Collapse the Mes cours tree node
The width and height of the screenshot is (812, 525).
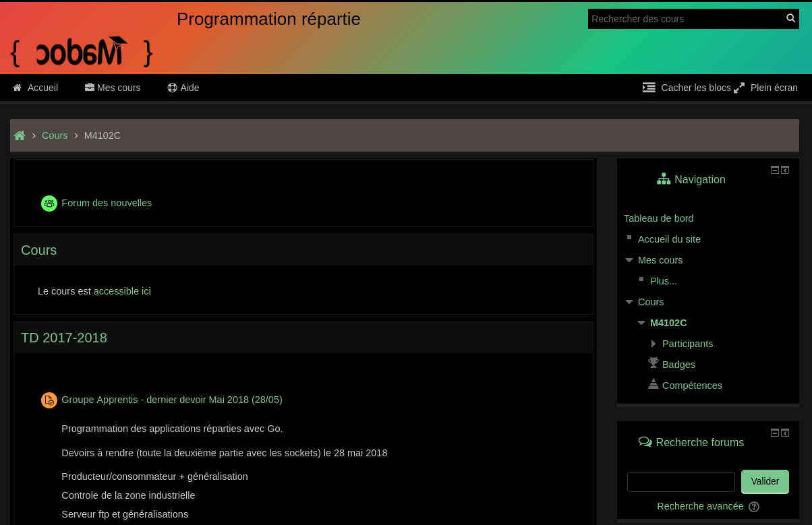629,260
